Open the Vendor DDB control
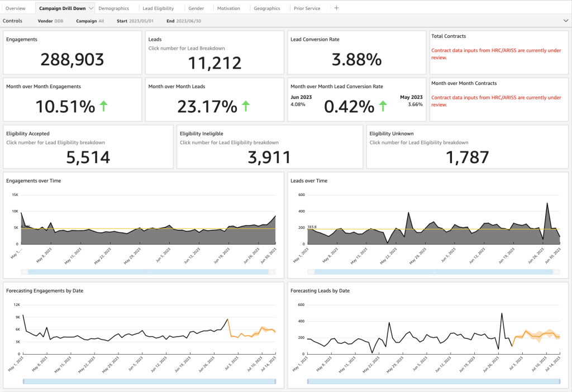Viewport: 572px width, 392px height. click(50, 21)
